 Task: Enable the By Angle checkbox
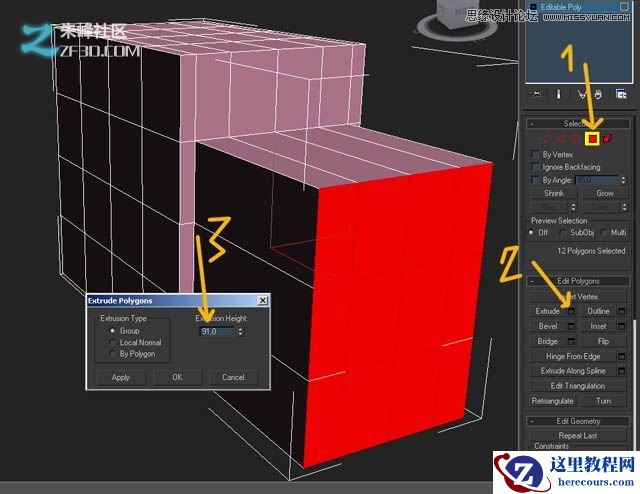(x=535, y=180)
